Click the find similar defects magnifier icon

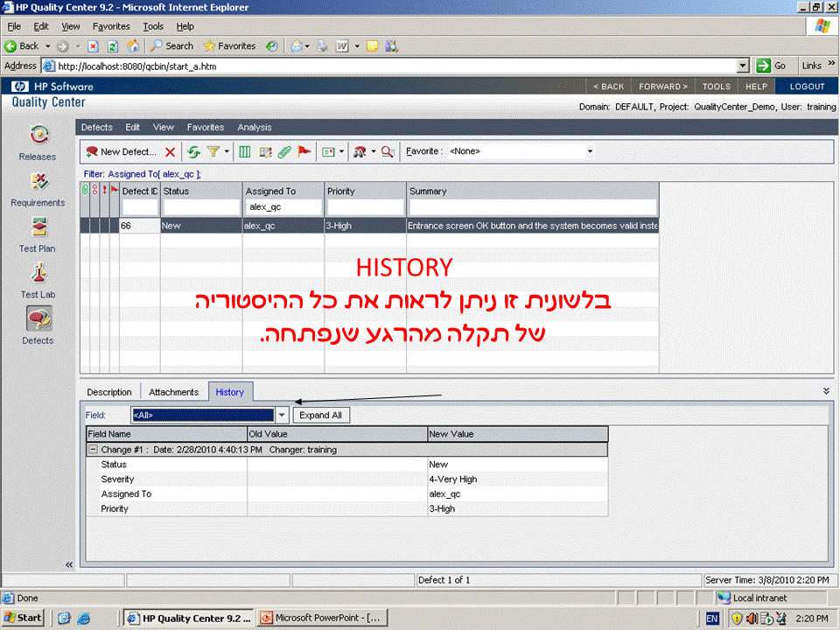[388, 152]
